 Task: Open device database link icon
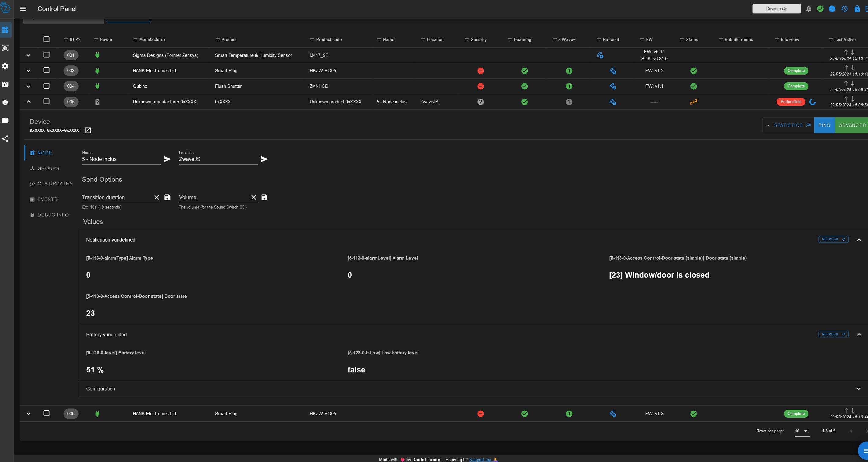88,131
